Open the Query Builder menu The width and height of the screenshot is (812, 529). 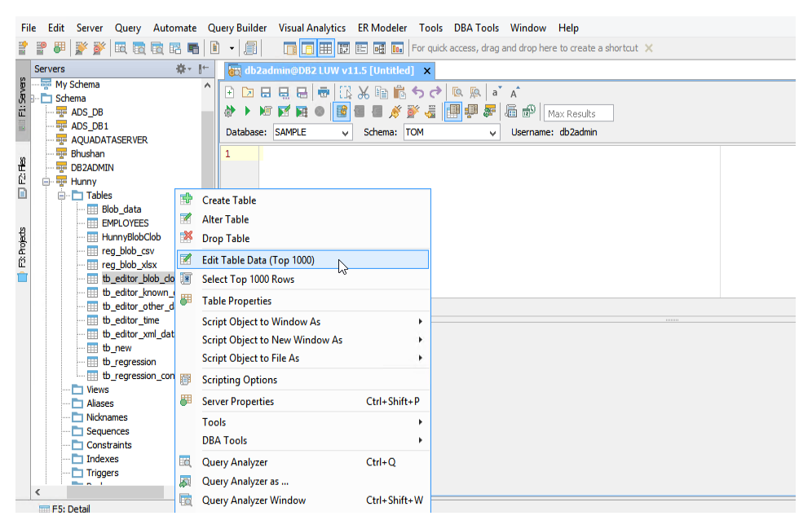[237, 28]
